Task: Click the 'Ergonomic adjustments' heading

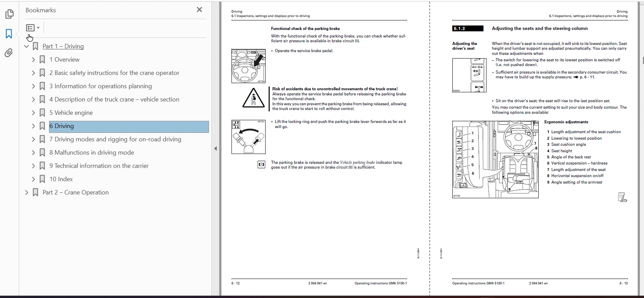Action: coord(566,122)
